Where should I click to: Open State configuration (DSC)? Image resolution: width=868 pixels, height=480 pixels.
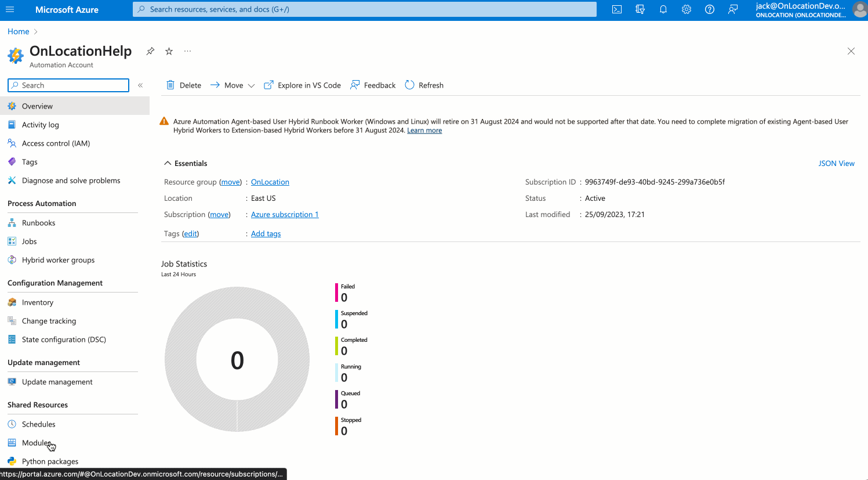tap(75, 340)
